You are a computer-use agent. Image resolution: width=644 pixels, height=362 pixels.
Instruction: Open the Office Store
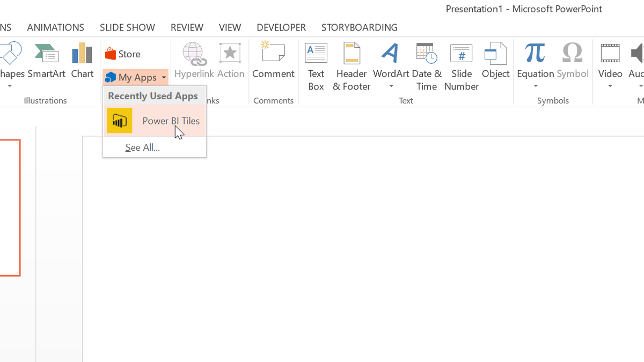click(123, 54)
